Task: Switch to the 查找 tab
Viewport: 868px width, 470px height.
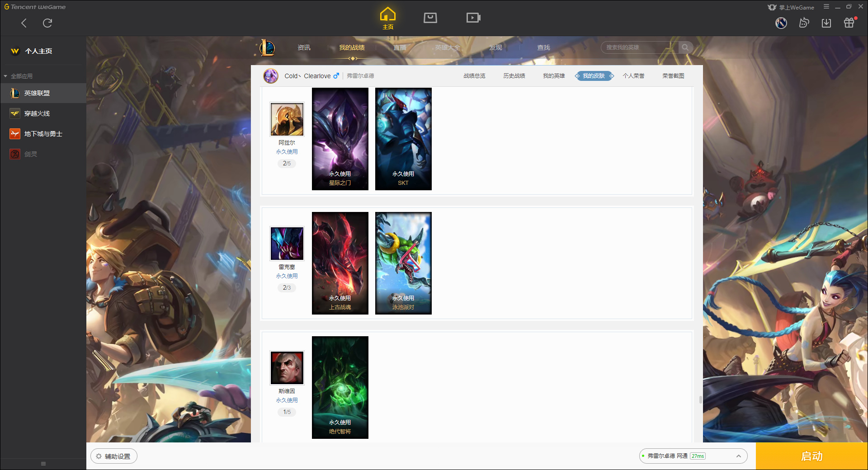Action: pos(543,47)
